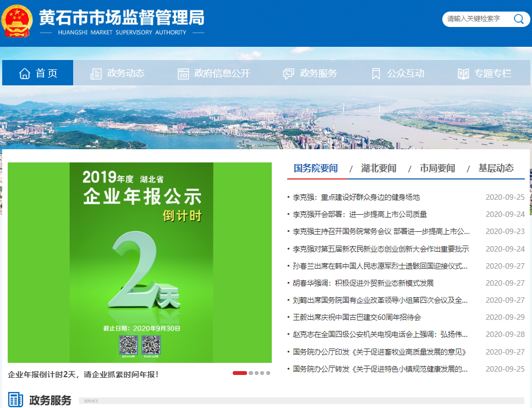The width and height of the screenshot is (532, 408).
Task: Select the last carousel indicator dot
Action: [x=268, y=373]
